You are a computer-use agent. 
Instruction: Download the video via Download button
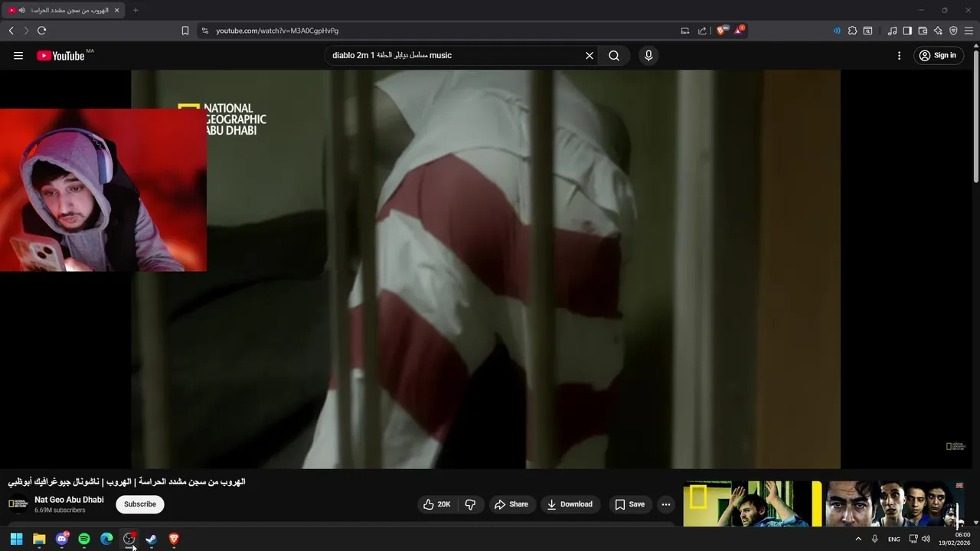pos(570,504)
